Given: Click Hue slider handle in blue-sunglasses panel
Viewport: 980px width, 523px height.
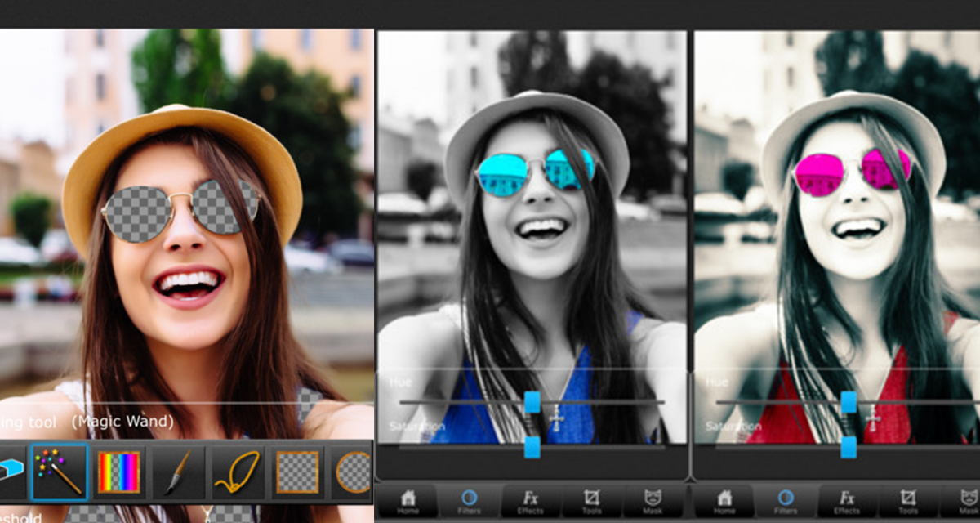Looking at the screenshot, I should pyautogui.click(x=532, y=402).
